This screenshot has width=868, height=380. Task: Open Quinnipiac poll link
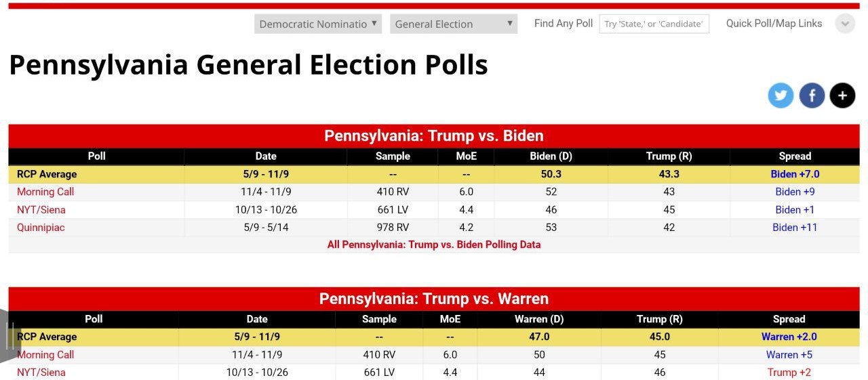pyautogui.click(x=41, y=227)
